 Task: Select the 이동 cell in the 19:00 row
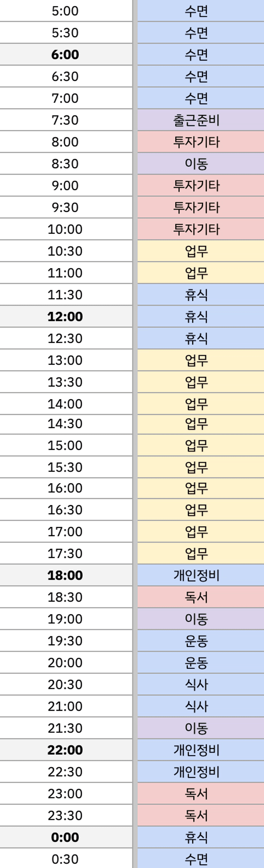click(196, 618)
